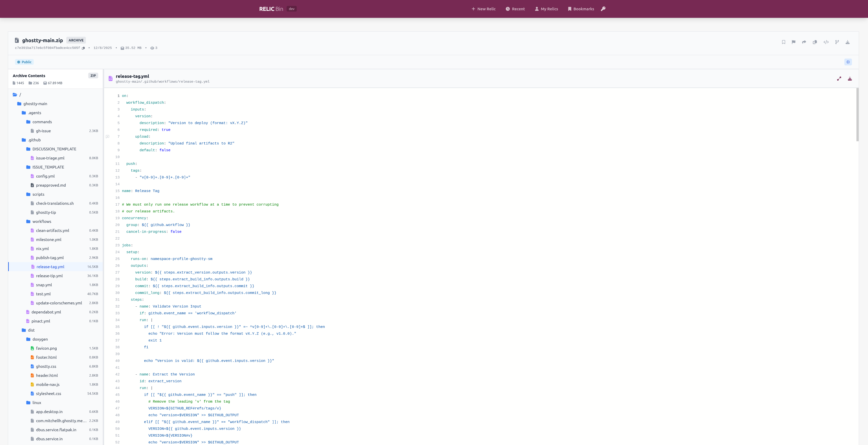
Task: Select release-tag.yml in the tree
Action: pos(55,267)
